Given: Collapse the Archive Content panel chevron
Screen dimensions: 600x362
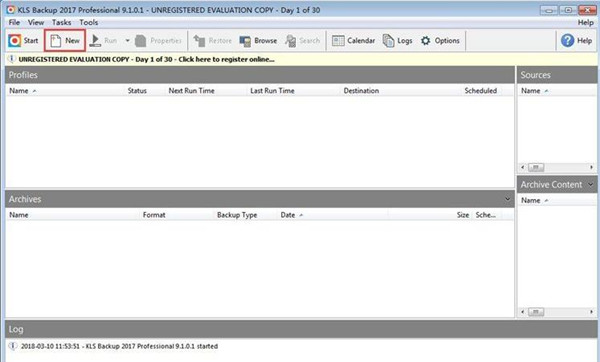Looking at the screenshot, I should tap(591, 184).
